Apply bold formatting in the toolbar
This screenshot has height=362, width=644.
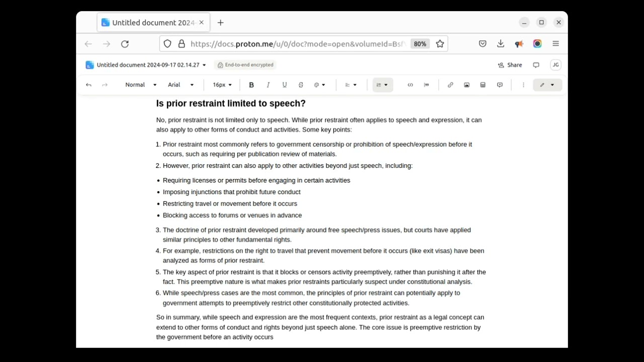252,85
